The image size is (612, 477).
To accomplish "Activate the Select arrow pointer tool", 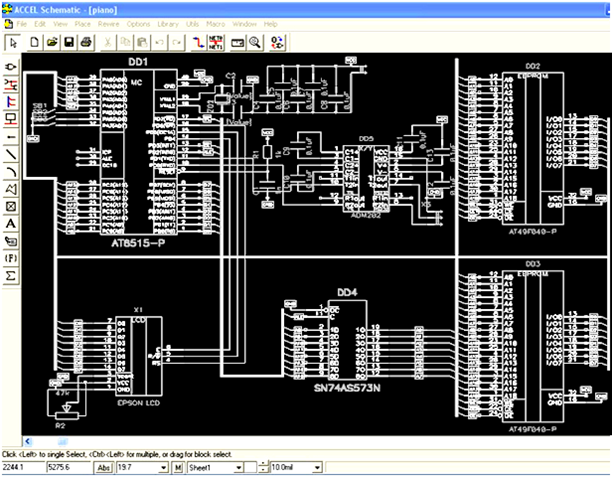I will [x=12, y=42].
